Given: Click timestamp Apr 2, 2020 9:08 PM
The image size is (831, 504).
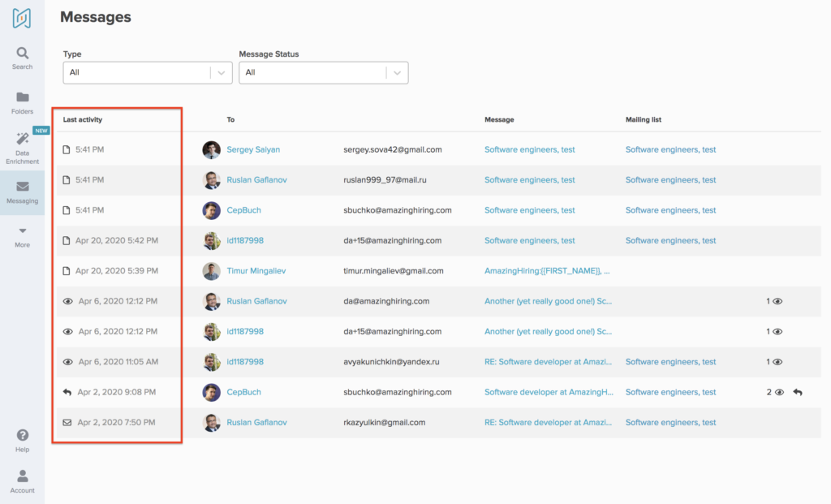Looking at the screenshot, I should (x=117, y=392).
